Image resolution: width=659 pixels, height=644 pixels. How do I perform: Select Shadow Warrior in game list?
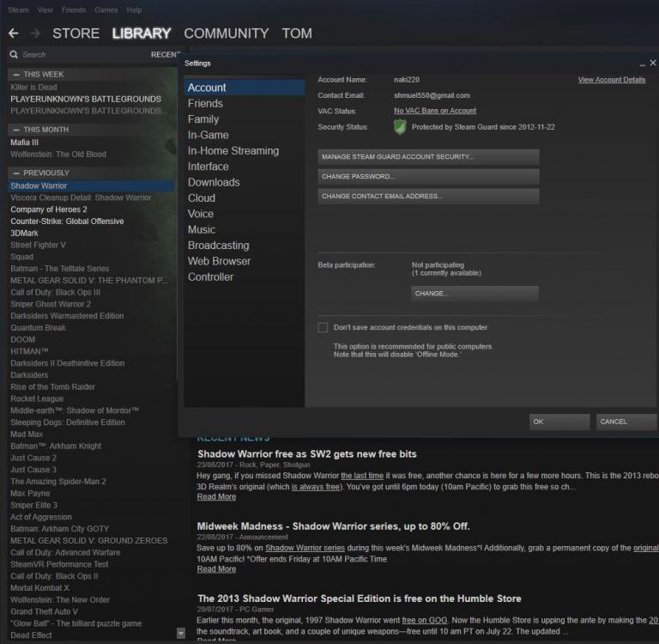[91, 186]
